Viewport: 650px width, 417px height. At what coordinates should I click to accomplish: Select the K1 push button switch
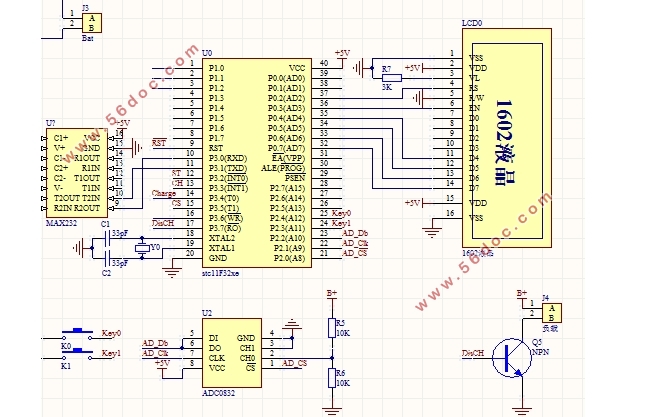click(77, 354)
